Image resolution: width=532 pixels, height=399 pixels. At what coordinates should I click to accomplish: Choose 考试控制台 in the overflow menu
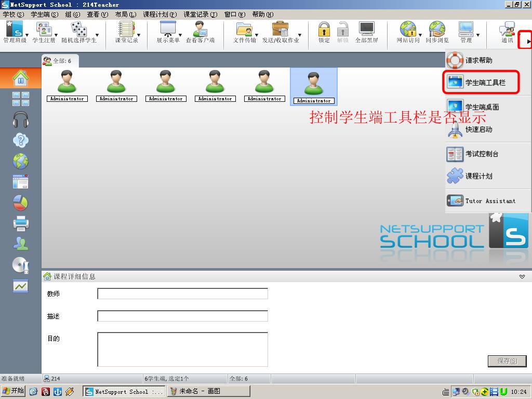(488, 154)
